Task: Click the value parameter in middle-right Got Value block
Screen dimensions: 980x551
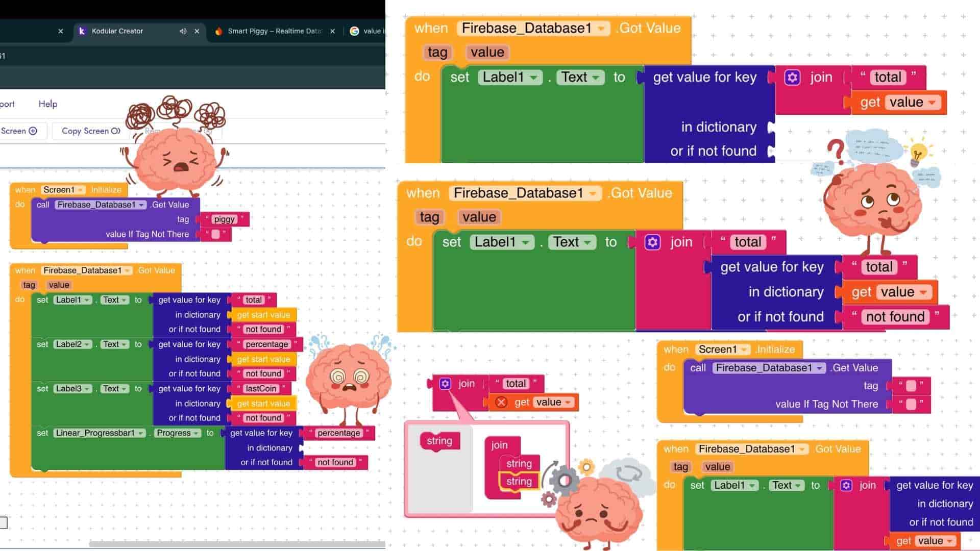Action: coord(479,217)
